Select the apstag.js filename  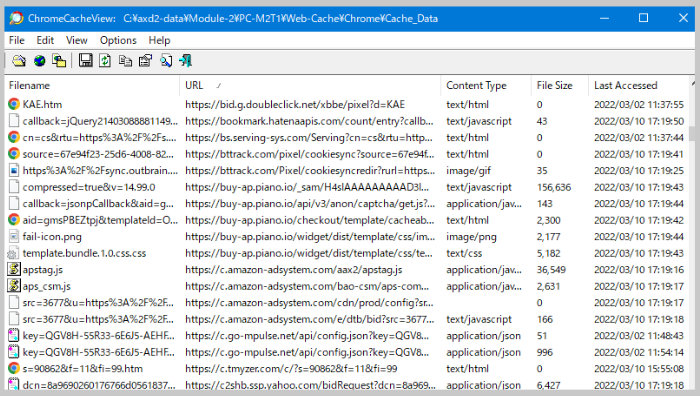43,269
